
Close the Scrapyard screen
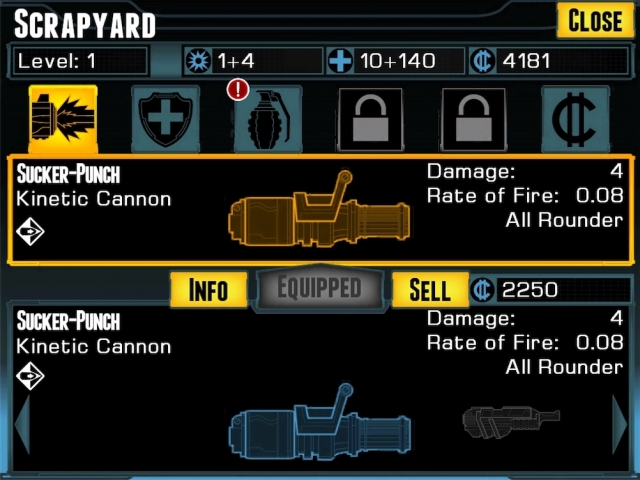coord(596,20)
